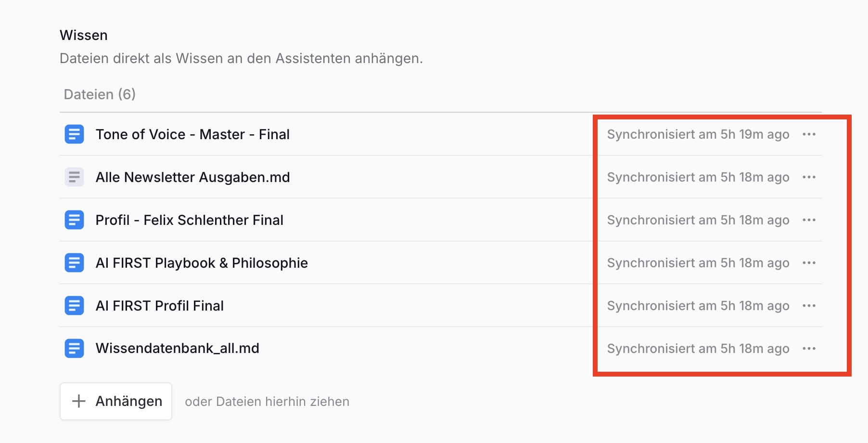Click the Tone of Voice document icon
Image resolution: width=868 pixels, height=443 pixels.
click(x=74, y=134)
